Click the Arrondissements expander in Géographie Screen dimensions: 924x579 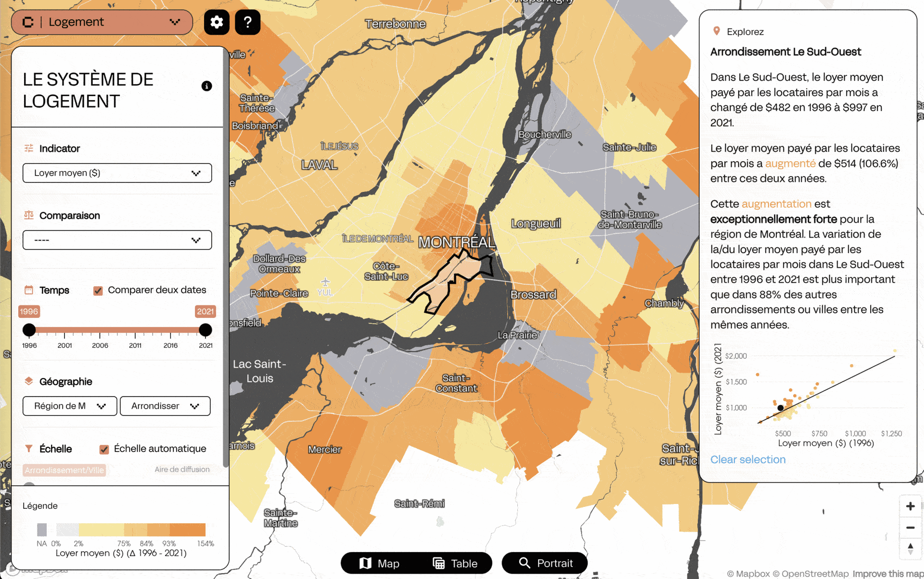click(164, 405)
